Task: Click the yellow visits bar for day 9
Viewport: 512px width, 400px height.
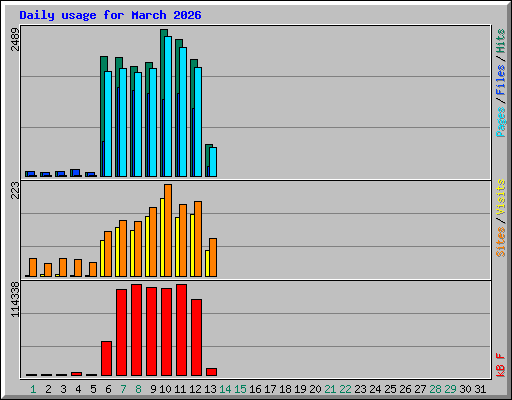Action: (147, 246)
